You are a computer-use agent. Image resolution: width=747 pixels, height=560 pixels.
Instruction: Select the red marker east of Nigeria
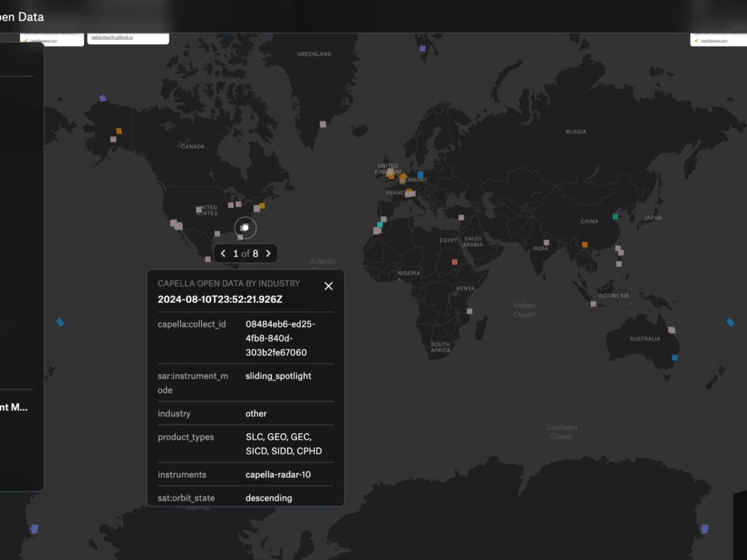pos(454,262)
